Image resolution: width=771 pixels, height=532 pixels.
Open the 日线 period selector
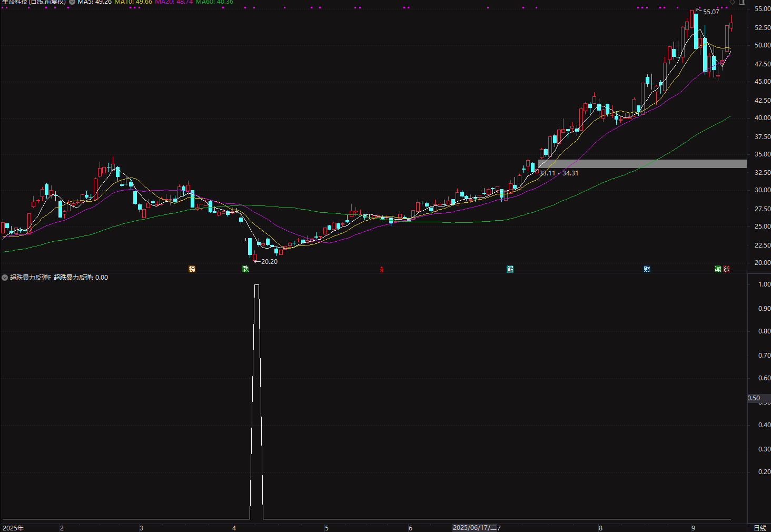(x=759, y=528)
